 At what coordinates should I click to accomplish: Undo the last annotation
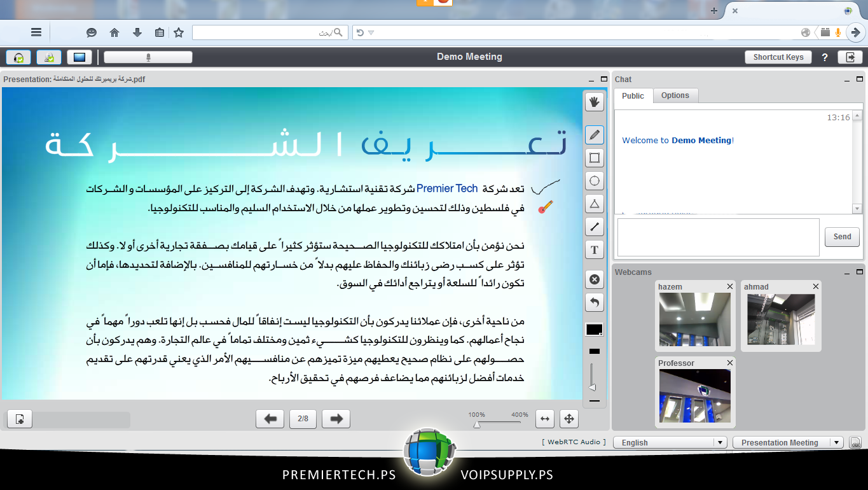pyautogui.click(x=595, y=302)
